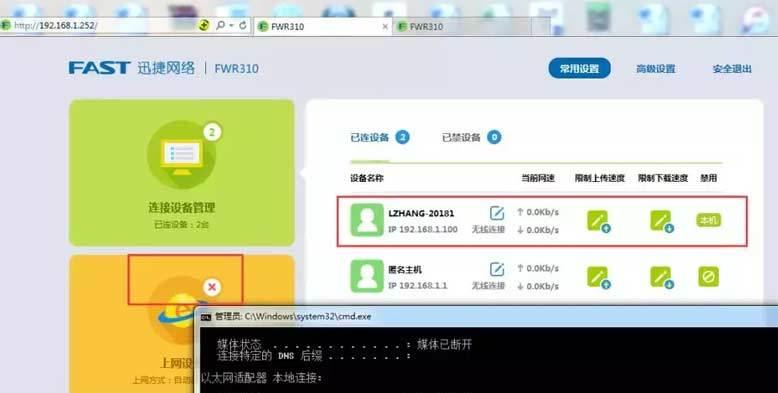This screenshot has width=778, height=393.
Task: Click the browser refresh icon
Action: click(x=243, y=25)
